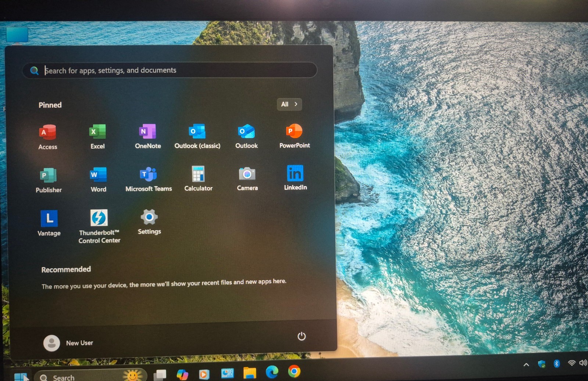The width and height of the screenshot is (588, 381).
Task: Open Lenovo Vantage app
Action: click(x=49, y=223)
